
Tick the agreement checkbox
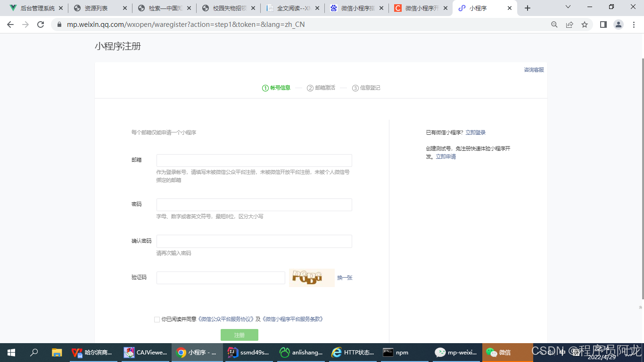click(x=157, y=320)
